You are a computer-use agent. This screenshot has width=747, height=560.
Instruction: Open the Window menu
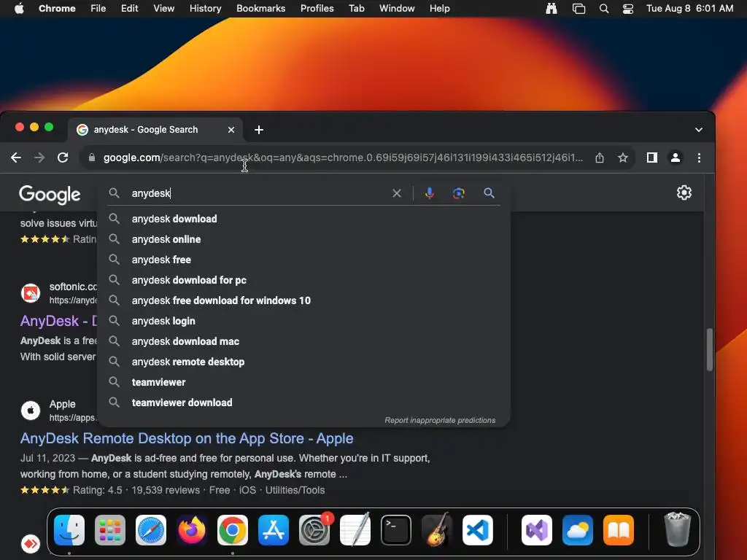tap(397, 8)
